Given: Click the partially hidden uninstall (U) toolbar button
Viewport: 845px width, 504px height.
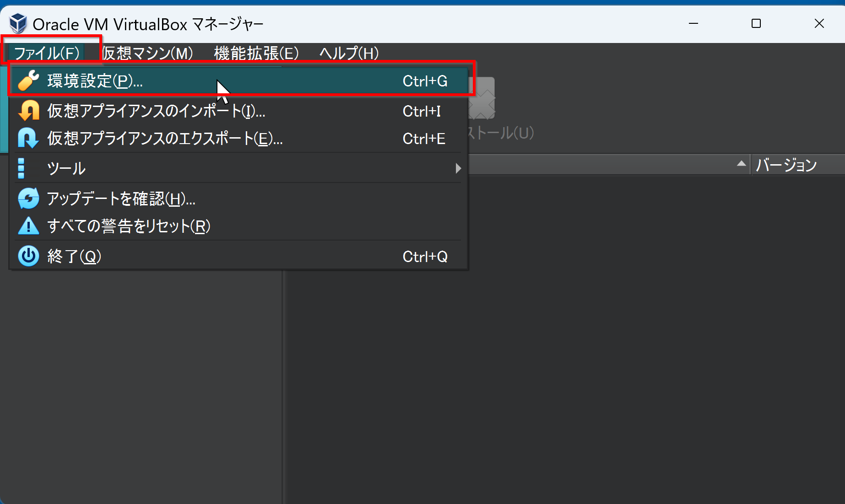Looking at the screenshot, I should [501, 110].
